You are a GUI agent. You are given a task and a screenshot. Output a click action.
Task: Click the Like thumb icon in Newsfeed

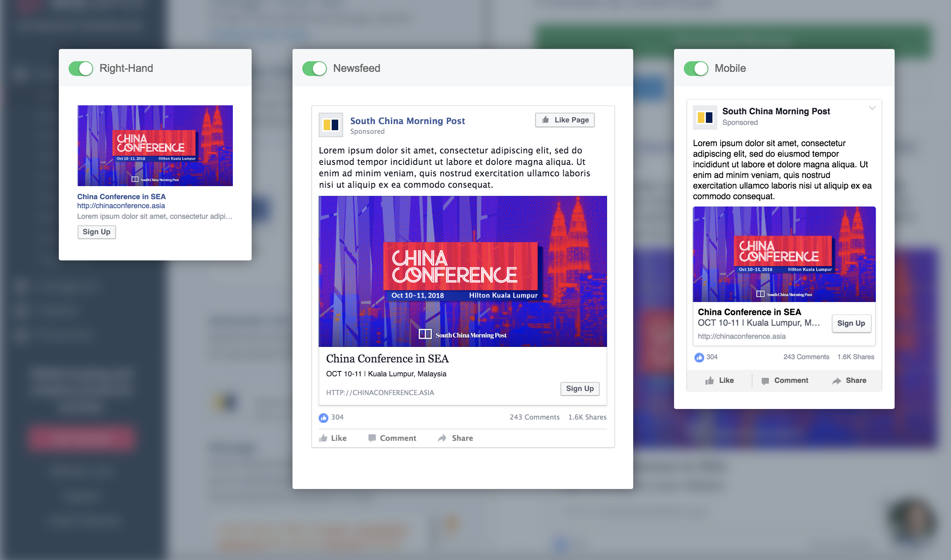tap(323, 438)
